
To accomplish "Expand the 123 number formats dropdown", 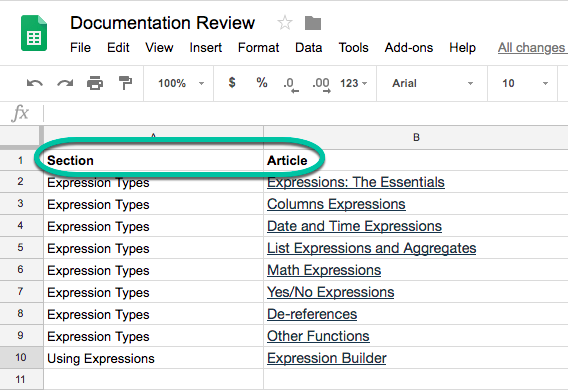I will [x=354, y=83].
